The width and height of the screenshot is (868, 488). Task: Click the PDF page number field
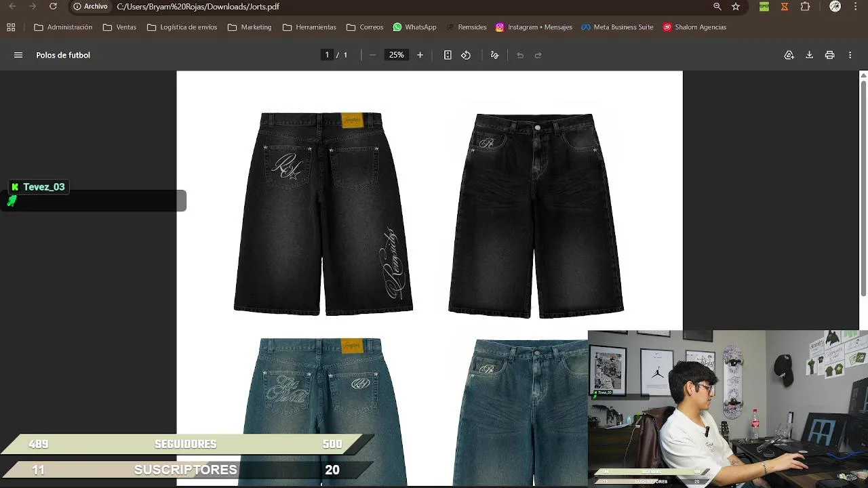coord(327,55)
